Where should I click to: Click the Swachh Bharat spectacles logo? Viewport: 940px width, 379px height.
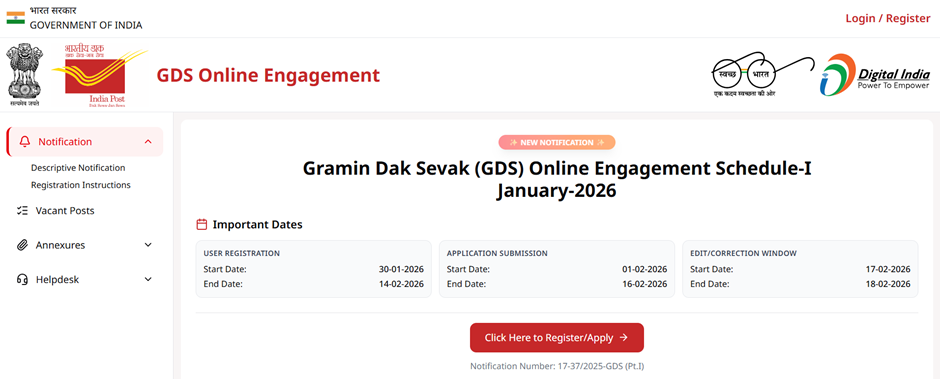coord(763,75)
